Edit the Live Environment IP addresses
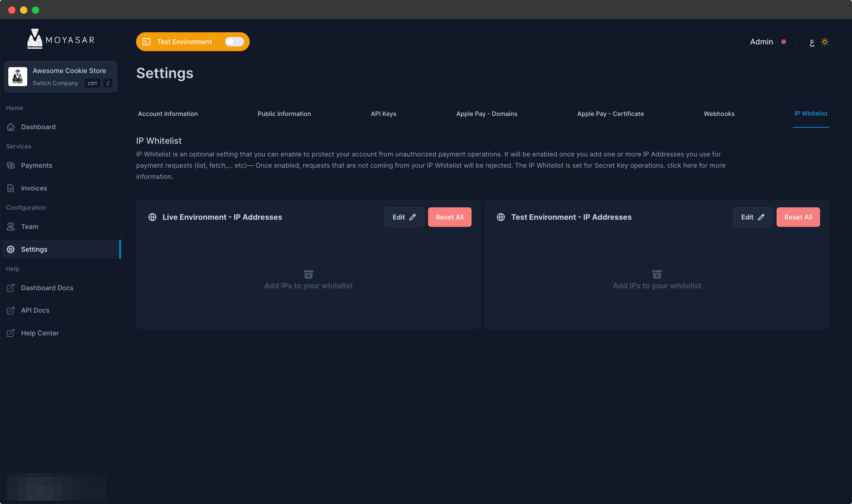 404,217
